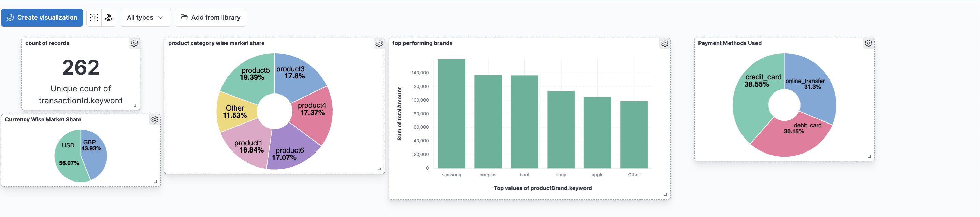
Task: Click the add map layer icon
Action: (109, 17)
